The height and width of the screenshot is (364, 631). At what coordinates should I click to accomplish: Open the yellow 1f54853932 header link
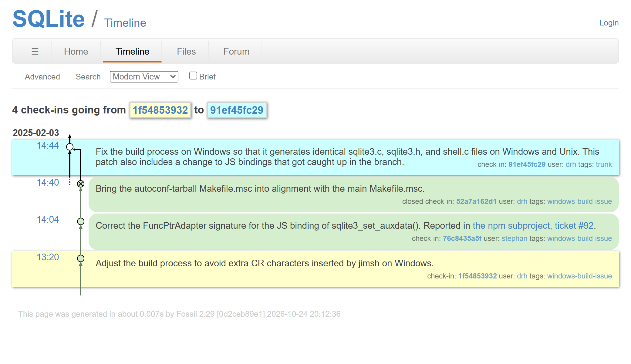pyautogui.click(x=160, y=110)
